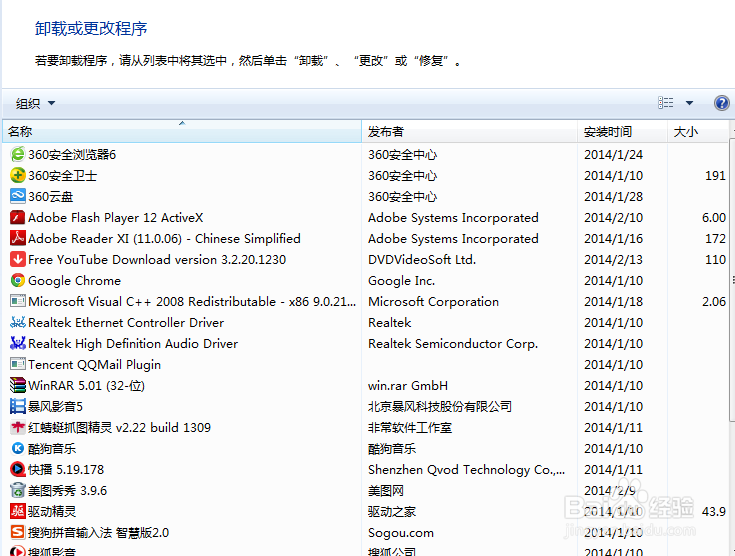735x556 pixels.
Task: Click the Realtek High Definition Audio icon
Action: [x=17, y=343]
